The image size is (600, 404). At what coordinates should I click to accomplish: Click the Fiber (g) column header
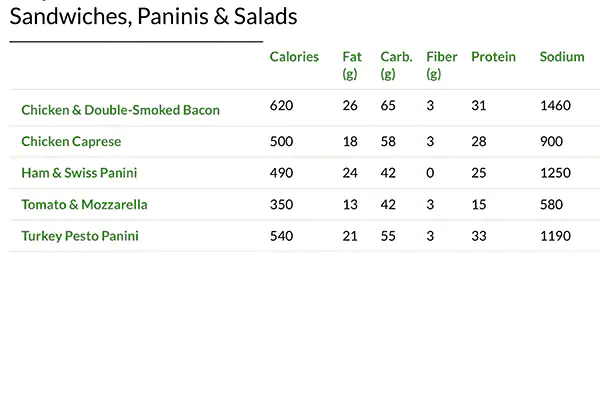[441, 65]
